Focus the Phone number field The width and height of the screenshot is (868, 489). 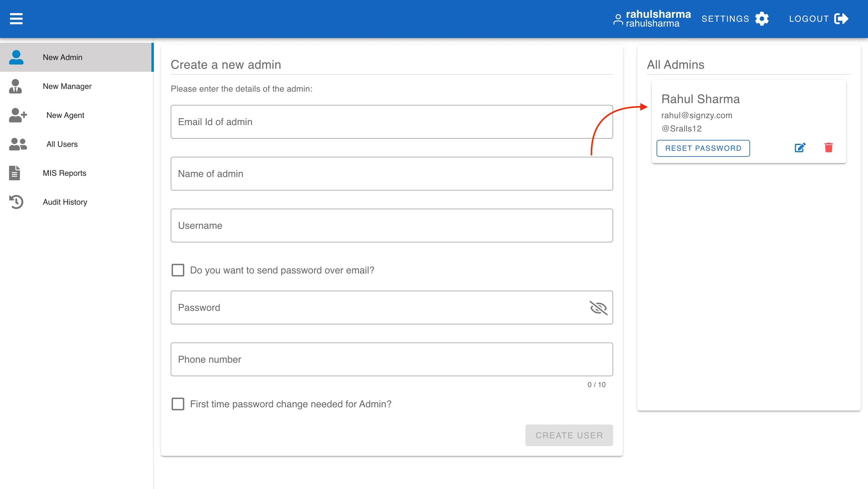tap(392, 360)
